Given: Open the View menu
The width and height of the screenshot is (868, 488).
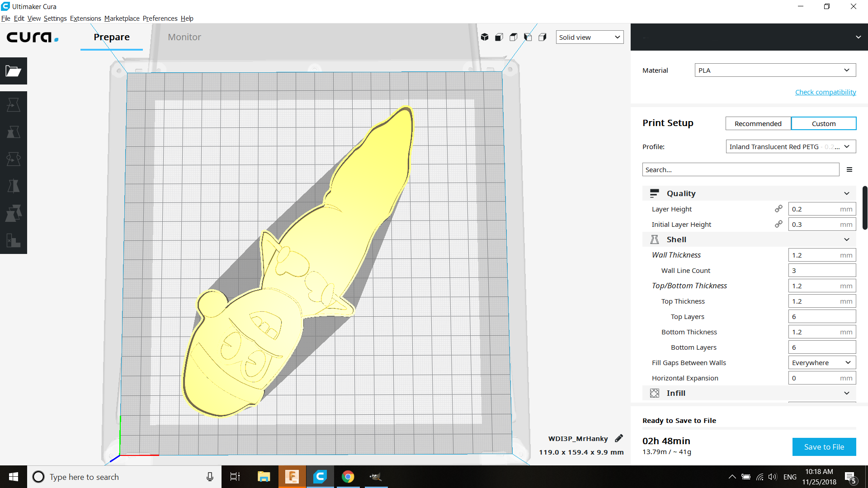Looking at the screenshot, I should click(34, 19).
